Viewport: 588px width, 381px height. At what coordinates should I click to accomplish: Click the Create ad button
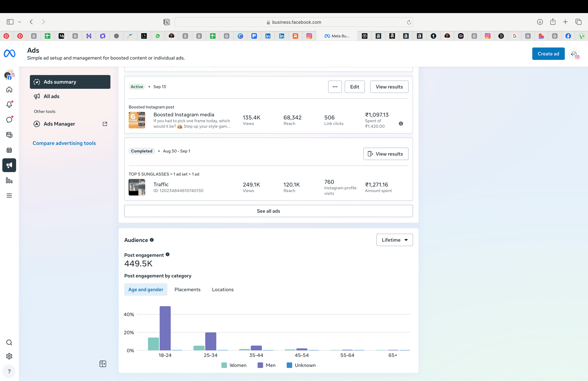point(548,54)
